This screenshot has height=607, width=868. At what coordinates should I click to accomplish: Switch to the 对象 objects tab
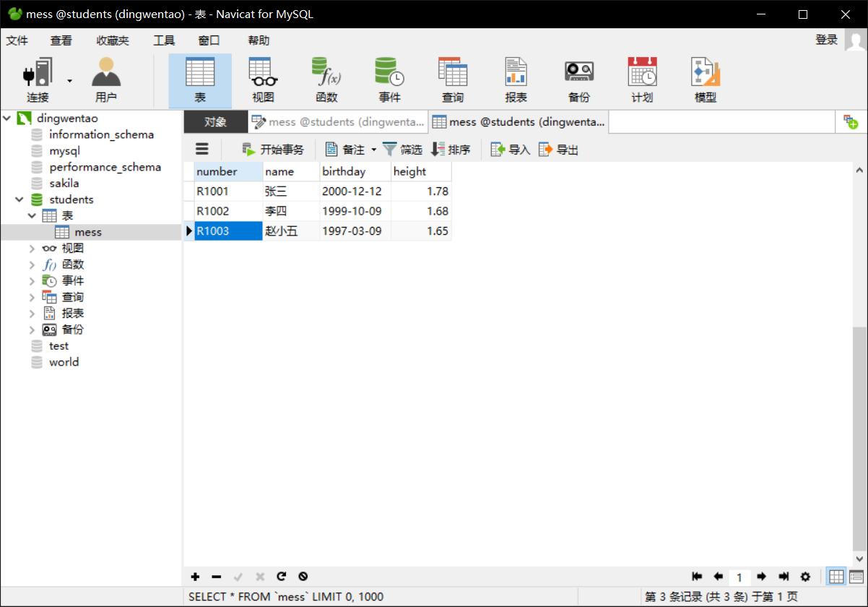(x=215, y=122)
